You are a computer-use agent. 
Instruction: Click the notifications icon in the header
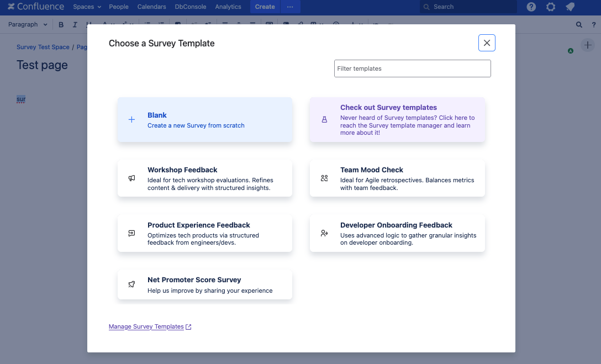coord(570,7)
